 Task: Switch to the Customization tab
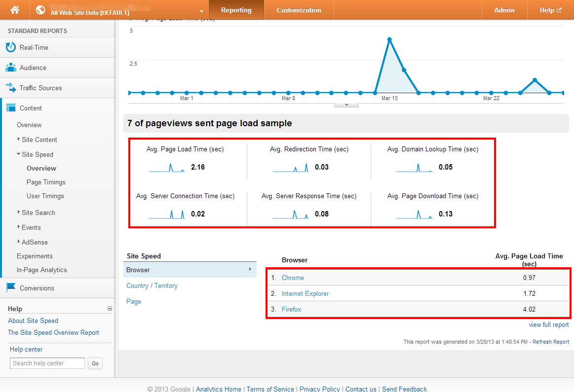coord(299,10)
